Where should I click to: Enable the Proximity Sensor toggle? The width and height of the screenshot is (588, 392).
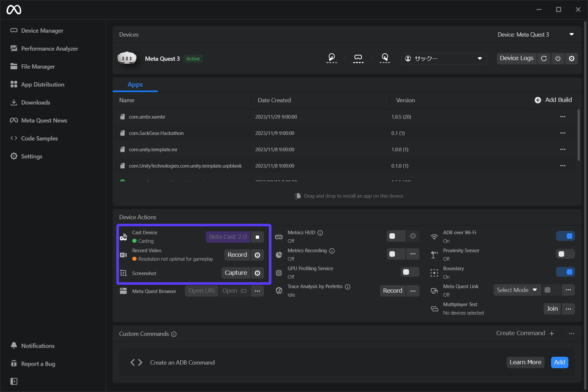[x=565, y=254]
